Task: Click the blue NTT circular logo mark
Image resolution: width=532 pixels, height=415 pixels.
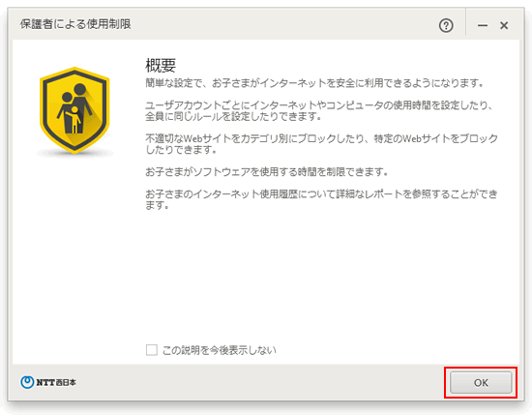Action: coord(27,382)
